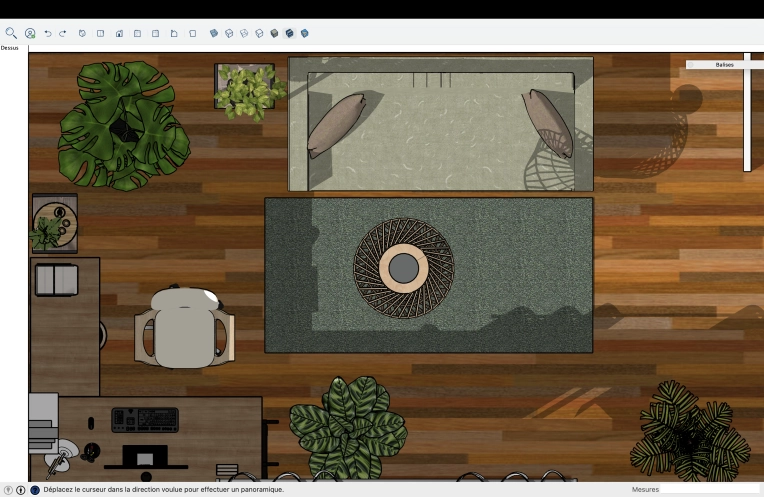The height and width of the screenshot is (497, 764).
Task: Select the office chair by the desk
Action: (x=184, y=326)
